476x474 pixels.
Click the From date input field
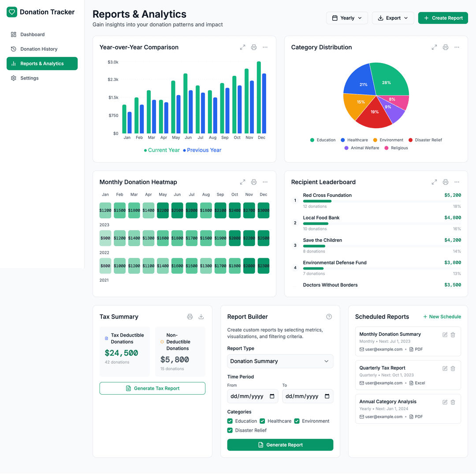click(253, 396)
